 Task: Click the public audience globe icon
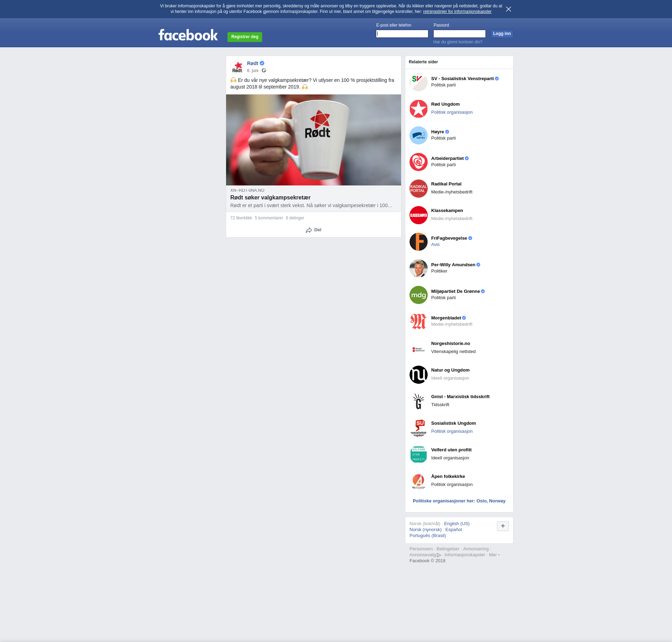point(264,71)
